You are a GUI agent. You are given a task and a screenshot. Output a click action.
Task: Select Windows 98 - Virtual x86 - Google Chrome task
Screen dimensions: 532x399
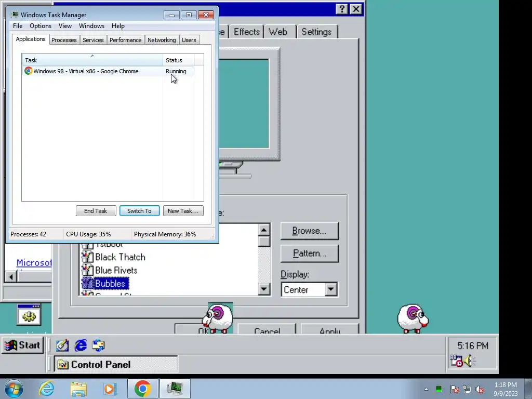coord(109,71)
